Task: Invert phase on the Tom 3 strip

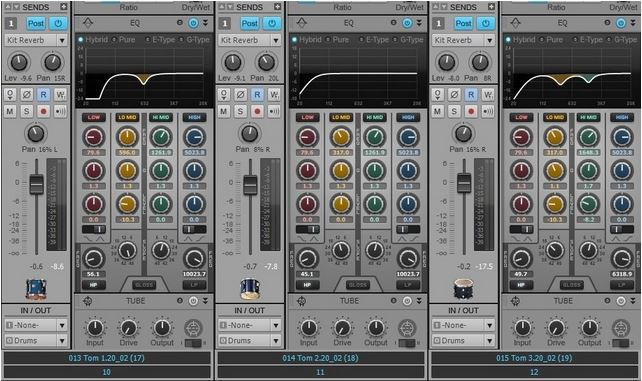Action: click(x=454, y=95)
